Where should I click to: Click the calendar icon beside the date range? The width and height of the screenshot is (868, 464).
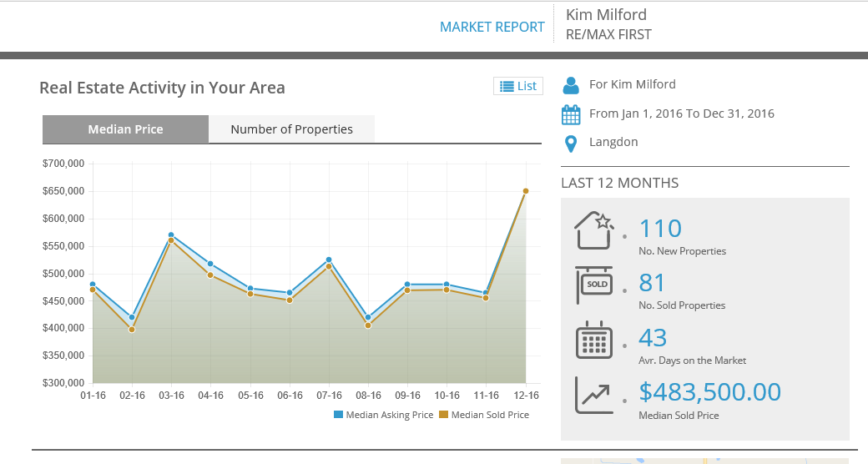tap(571, 114)
